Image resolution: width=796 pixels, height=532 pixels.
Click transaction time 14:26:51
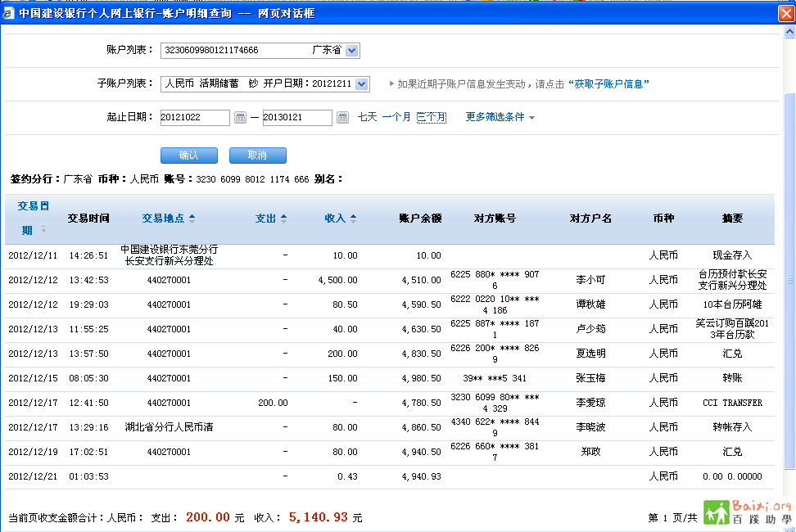click(88, 255)
